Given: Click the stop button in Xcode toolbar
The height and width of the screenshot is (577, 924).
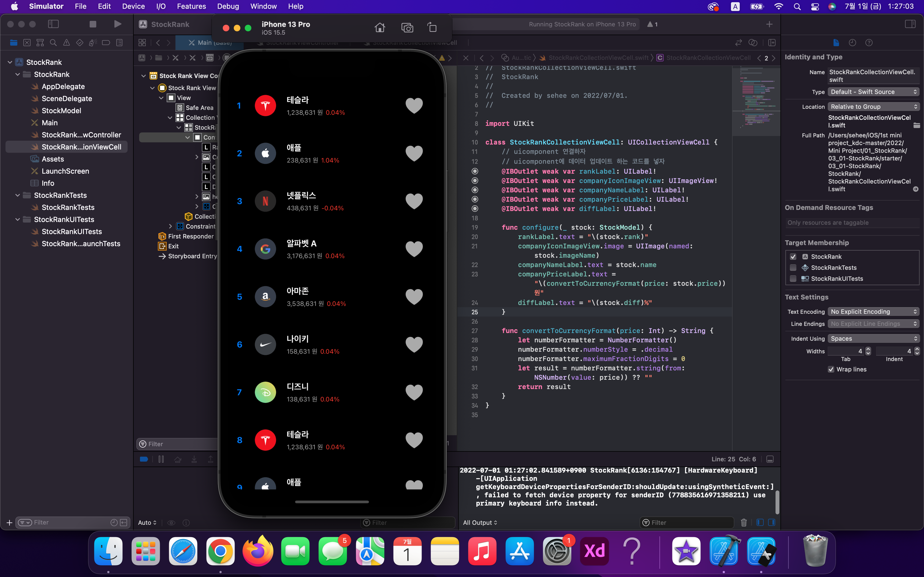Looking at the screenshot, I should coord(93,24).
